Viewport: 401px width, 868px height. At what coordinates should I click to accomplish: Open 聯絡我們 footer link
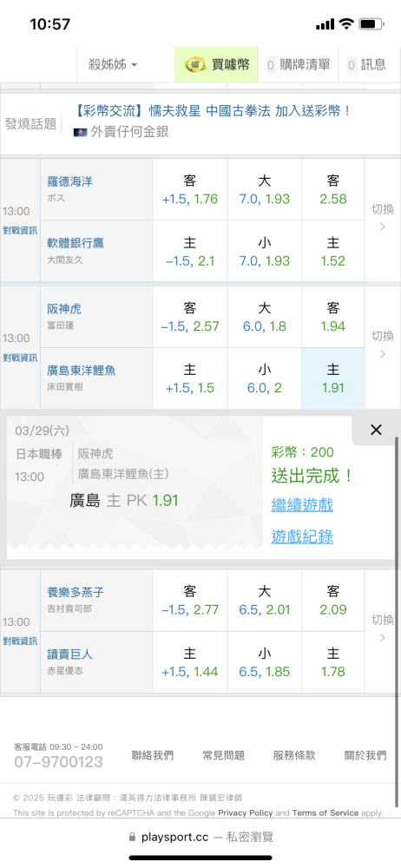(152, 755)
